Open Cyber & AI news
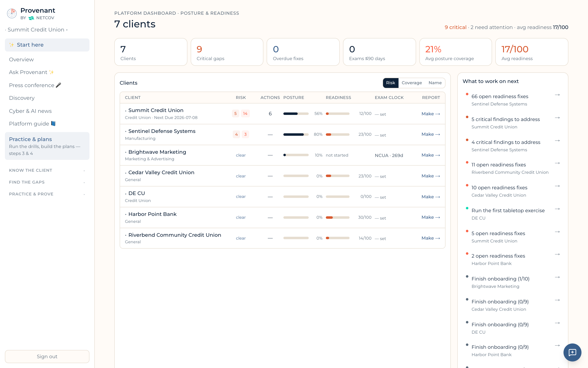The image size is (588, 368). [x=30, y=111]
